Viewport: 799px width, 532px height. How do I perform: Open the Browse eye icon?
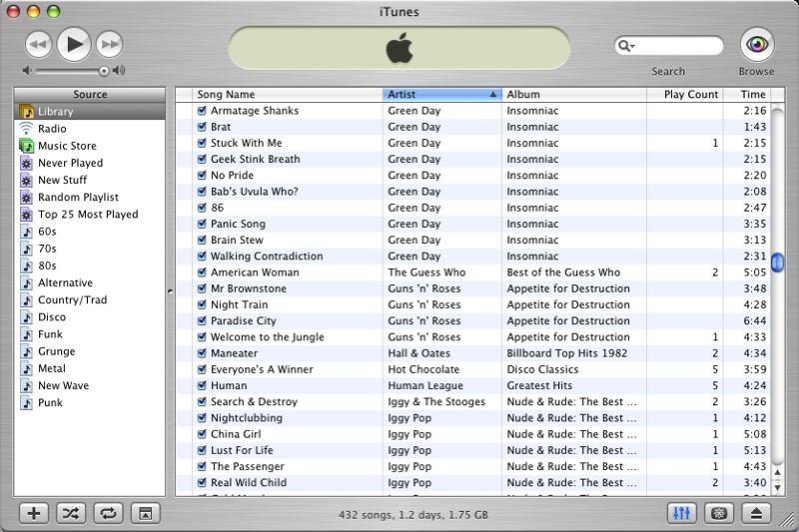pos(757,44)
